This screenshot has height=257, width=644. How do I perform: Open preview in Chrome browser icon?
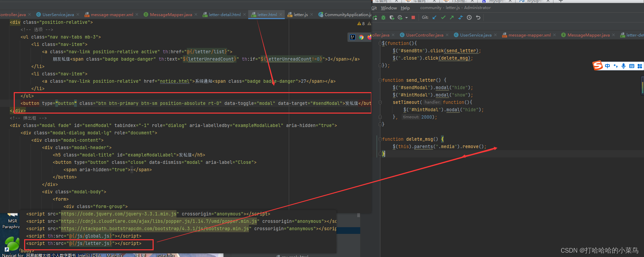(x=361, y=37)
